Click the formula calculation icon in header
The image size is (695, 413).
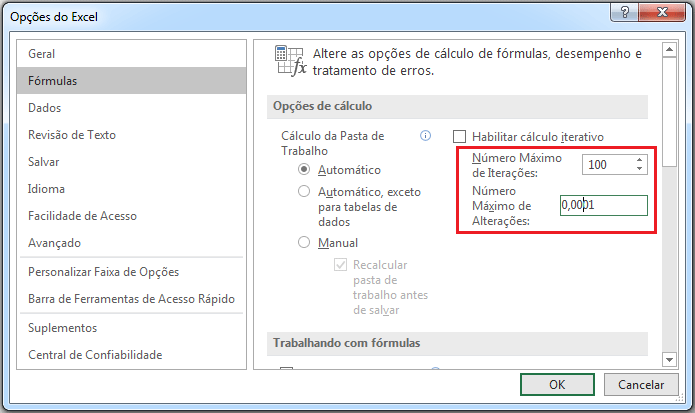coord(289,62)
